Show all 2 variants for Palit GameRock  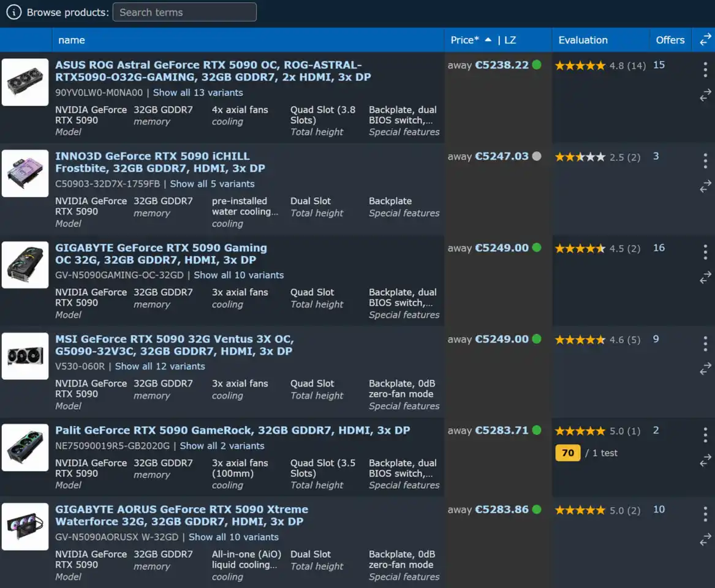(x=222, y=446)
